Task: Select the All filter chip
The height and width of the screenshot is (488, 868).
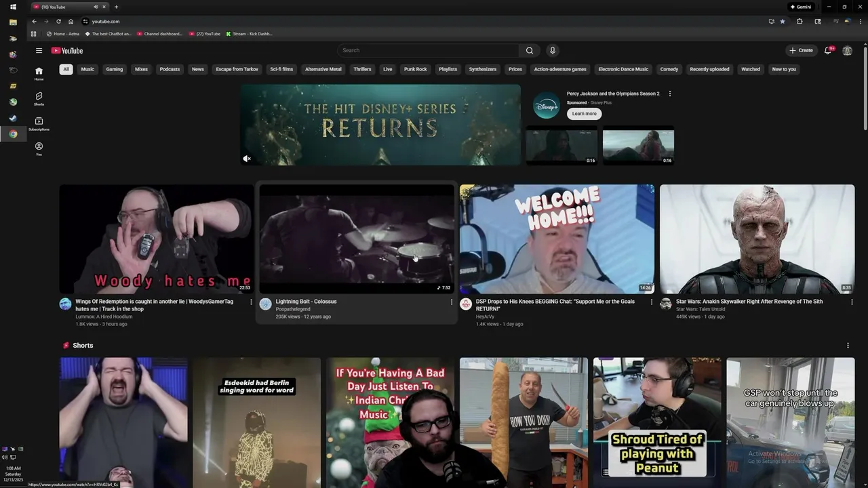Action: (x=66, y=69)
